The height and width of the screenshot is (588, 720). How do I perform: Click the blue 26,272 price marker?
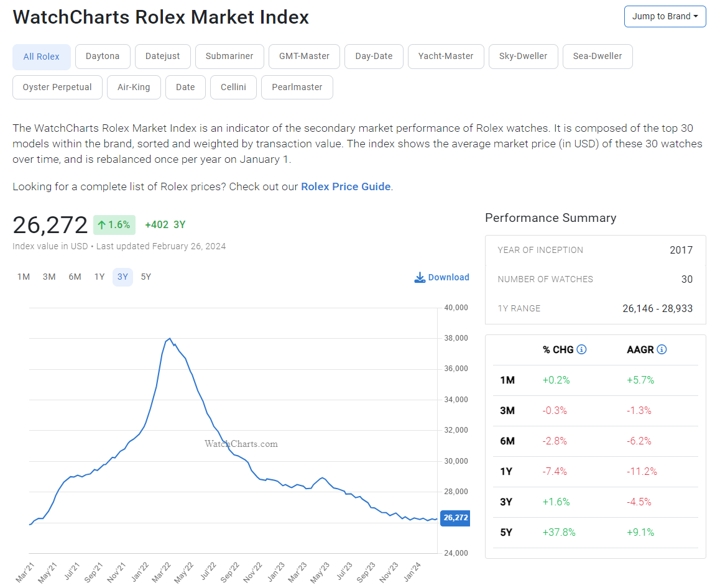(455, 518)
